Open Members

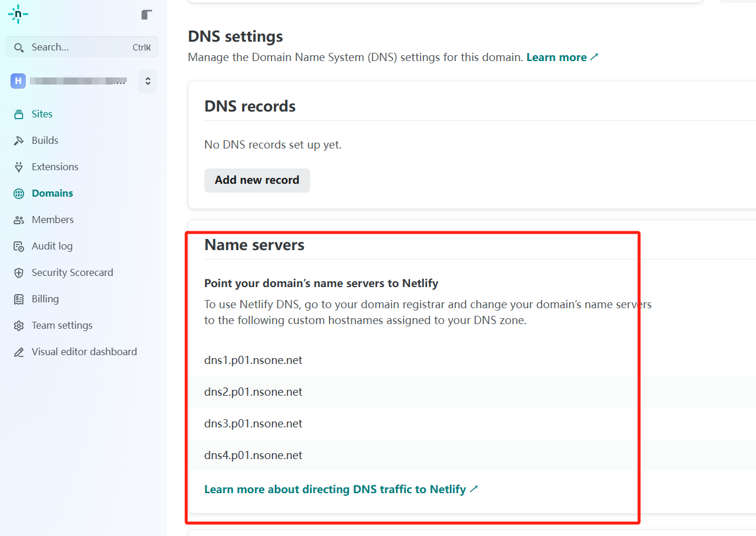click(52, 220)
